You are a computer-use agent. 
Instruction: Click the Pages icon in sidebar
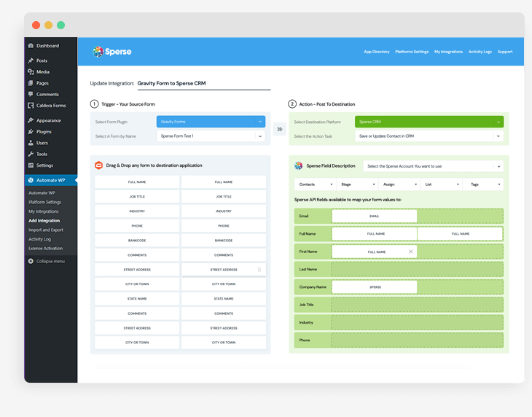[x=31, y=83]
